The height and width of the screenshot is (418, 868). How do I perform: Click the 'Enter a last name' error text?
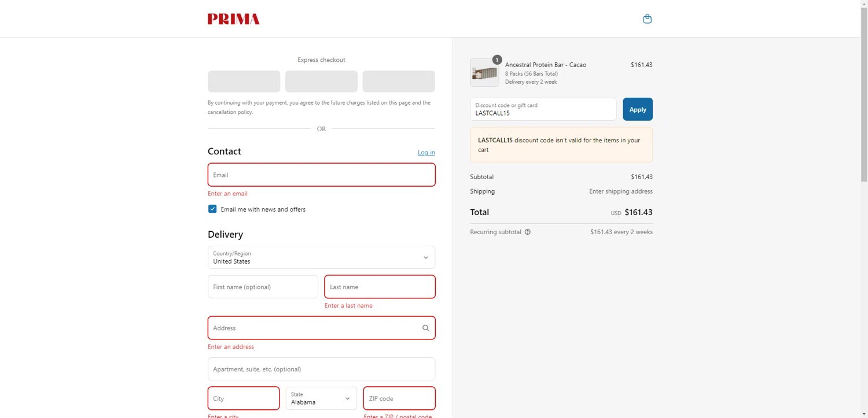[x=348, y=306]
